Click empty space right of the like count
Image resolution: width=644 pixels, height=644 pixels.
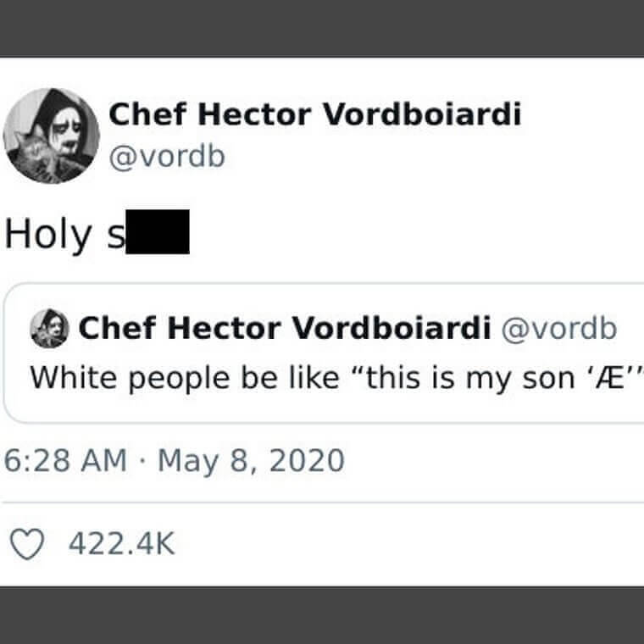point(407,544)
